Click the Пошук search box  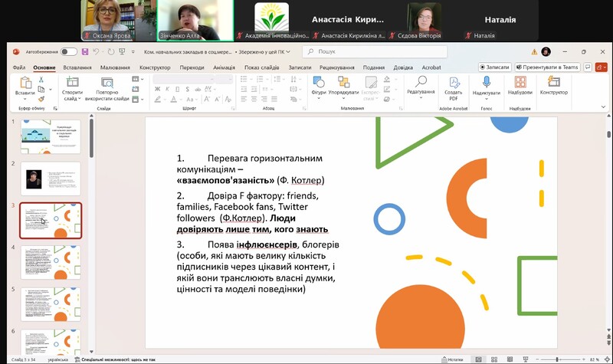(x=375, y=51)
